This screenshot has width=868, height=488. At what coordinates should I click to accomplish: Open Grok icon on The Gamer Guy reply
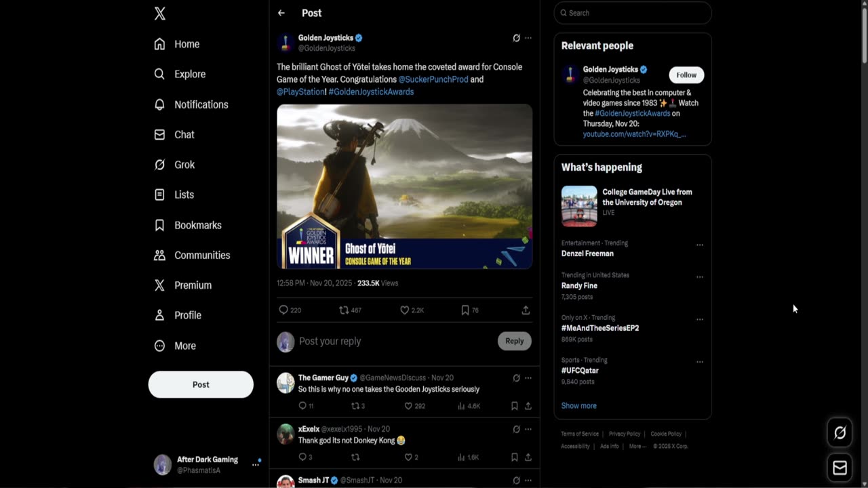[516, 378]
